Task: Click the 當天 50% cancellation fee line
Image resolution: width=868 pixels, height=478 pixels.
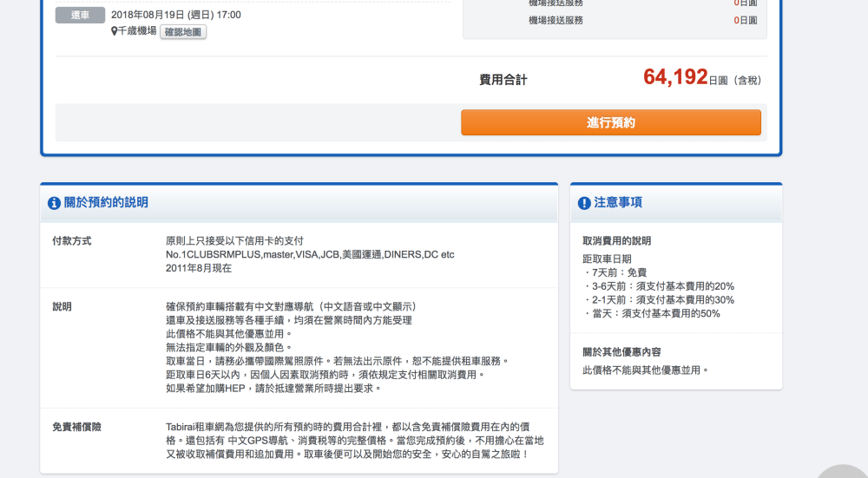Action: tap(651, 313)
